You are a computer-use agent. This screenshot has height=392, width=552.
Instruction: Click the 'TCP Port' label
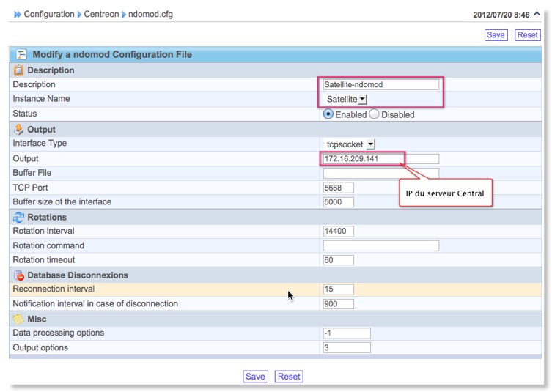[30, 188]
